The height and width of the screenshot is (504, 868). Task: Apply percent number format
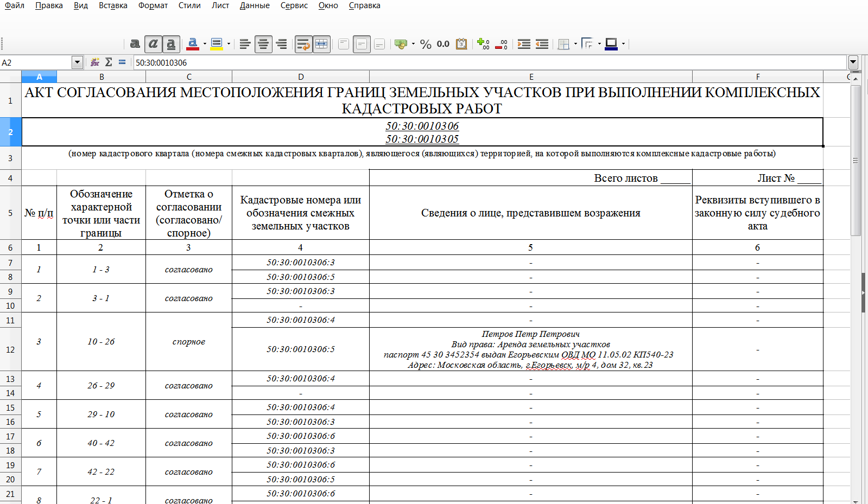pyautogui.click(x=426, y=44)
